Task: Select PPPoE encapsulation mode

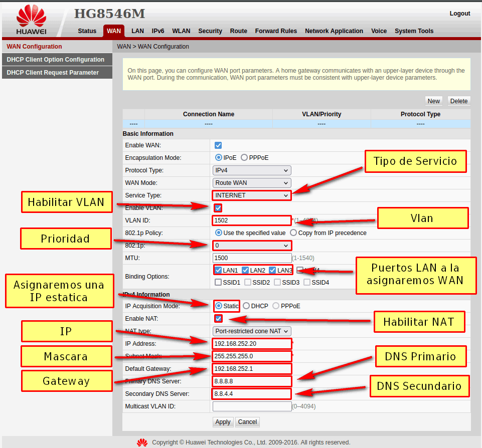Action: [244, 158]
